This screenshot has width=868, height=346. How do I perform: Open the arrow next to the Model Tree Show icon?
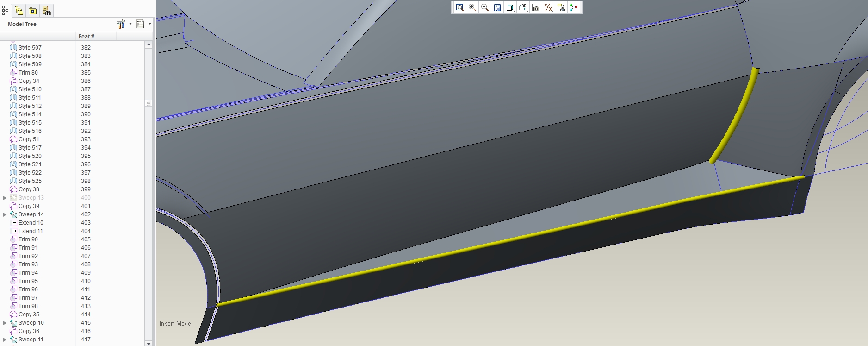pos(150,24)
